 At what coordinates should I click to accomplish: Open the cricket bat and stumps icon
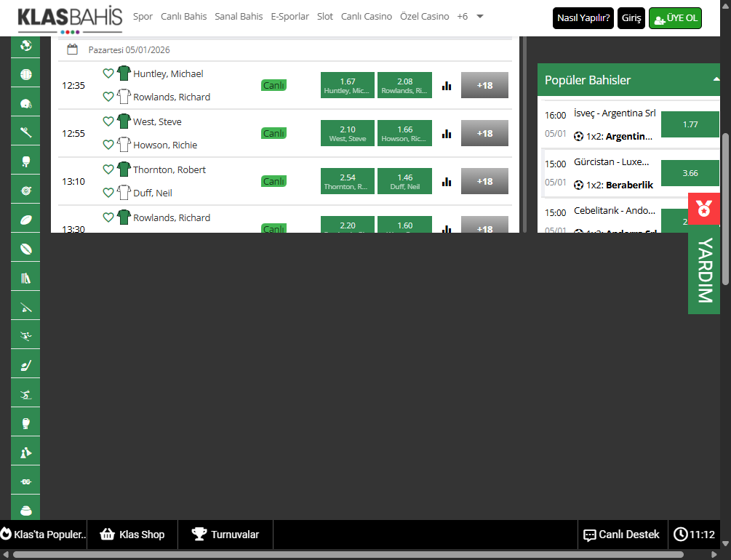tap(25, 279)
